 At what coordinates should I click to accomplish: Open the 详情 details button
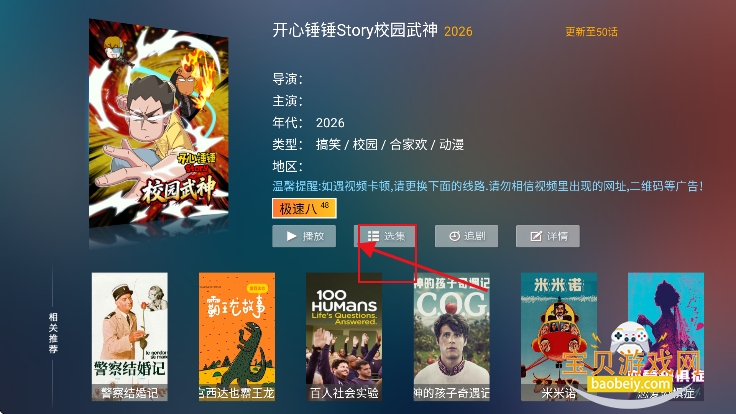[x=548, y=236]
